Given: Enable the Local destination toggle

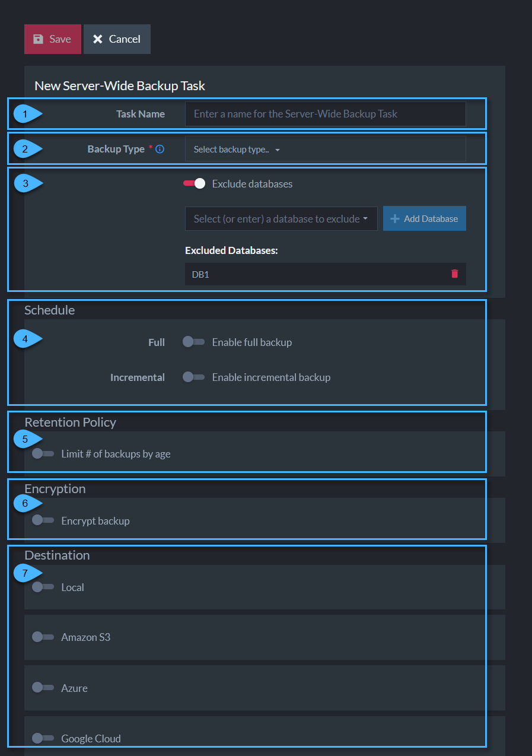Looking at the screenshot, I should pyautogui.click(x=43, y=587).
